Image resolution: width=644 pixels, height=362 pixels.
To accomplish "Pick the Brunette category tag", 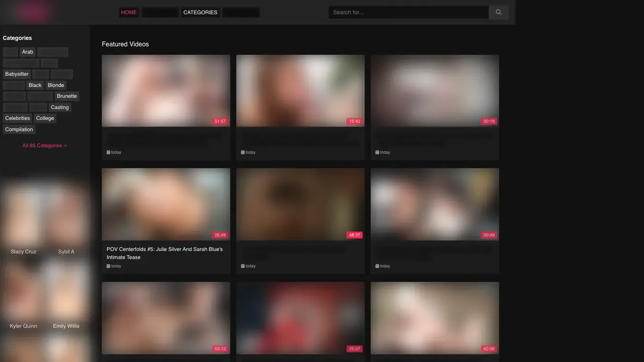I will tap(67, 96).
